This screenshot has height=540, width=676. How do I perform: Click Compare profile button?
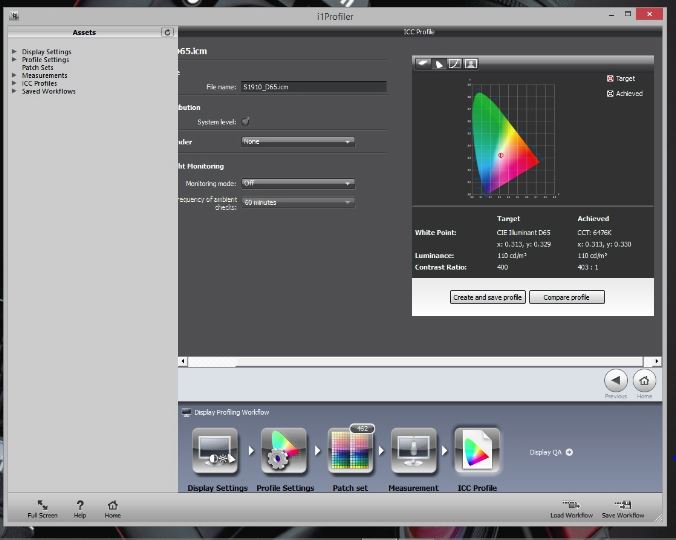coord(566,297)
